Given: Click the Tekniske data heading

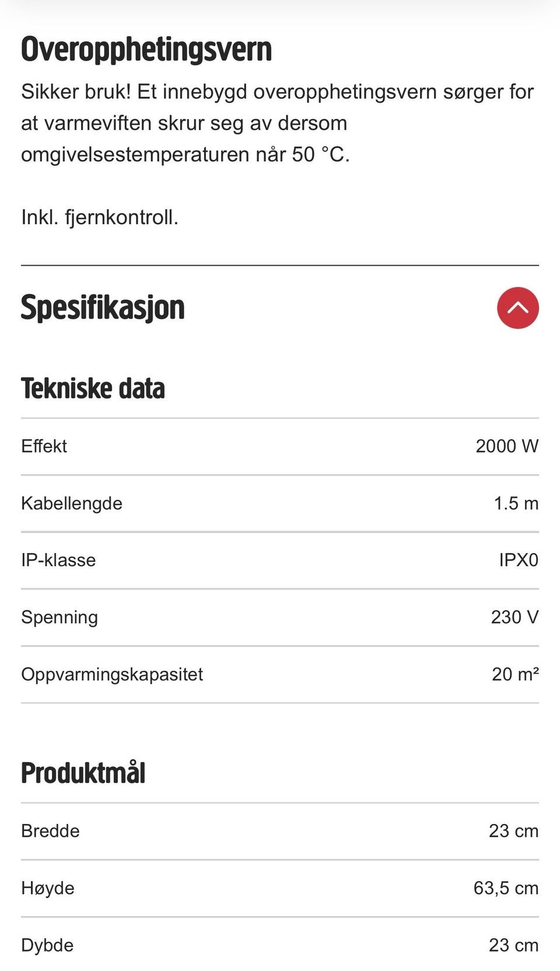Looking at the screenshot, I should (x=93, y=389).
